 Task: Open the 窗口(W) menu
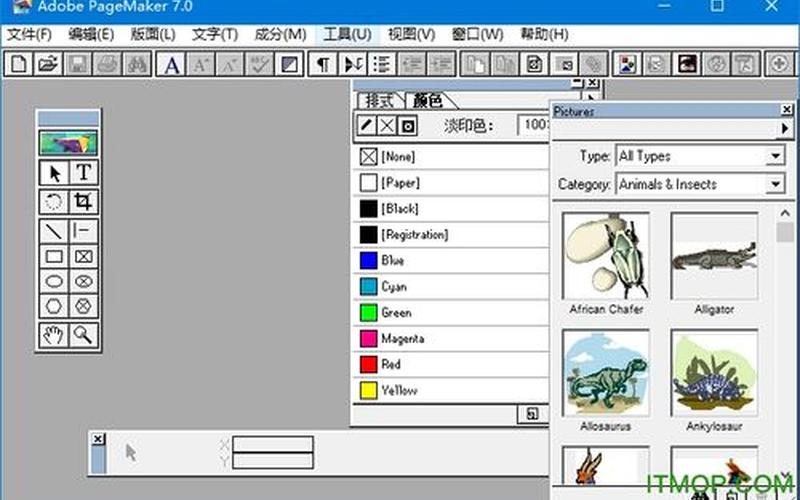tap(478, 35)
